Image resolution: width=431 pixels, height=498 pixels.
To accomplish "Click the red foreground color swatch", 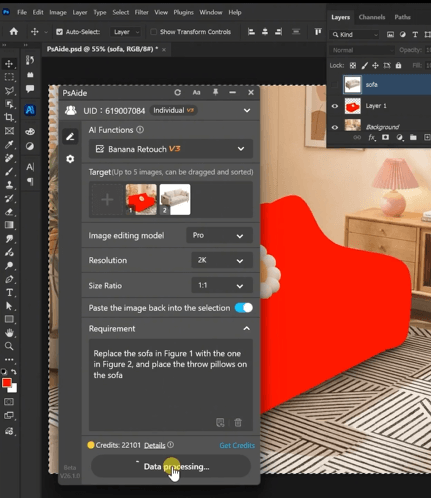I will coord(6,383).
